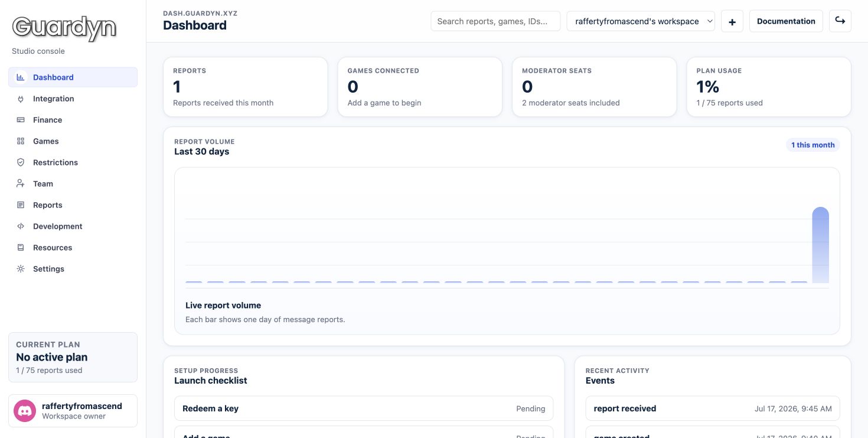The image size is (868, 438).
Task: Click the Search reports, games, IDs field
Action: [495, 21]
